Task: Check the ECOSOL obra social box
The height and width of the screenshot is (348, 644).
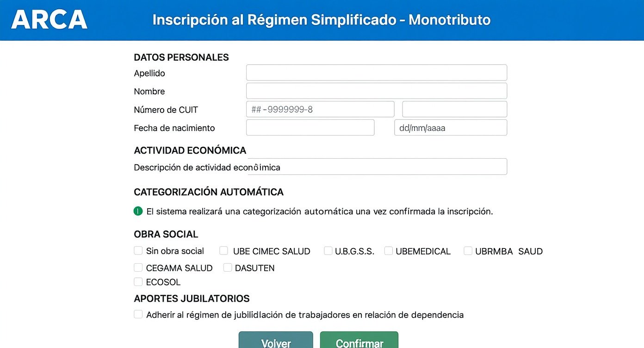Action: pyautogui.click(x=138, y=282)
